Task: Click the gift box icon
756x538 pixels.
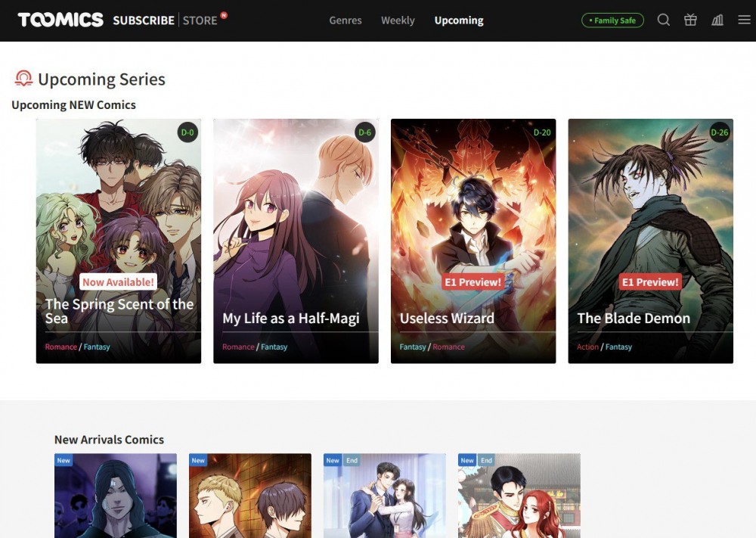Action: (690, 20)
